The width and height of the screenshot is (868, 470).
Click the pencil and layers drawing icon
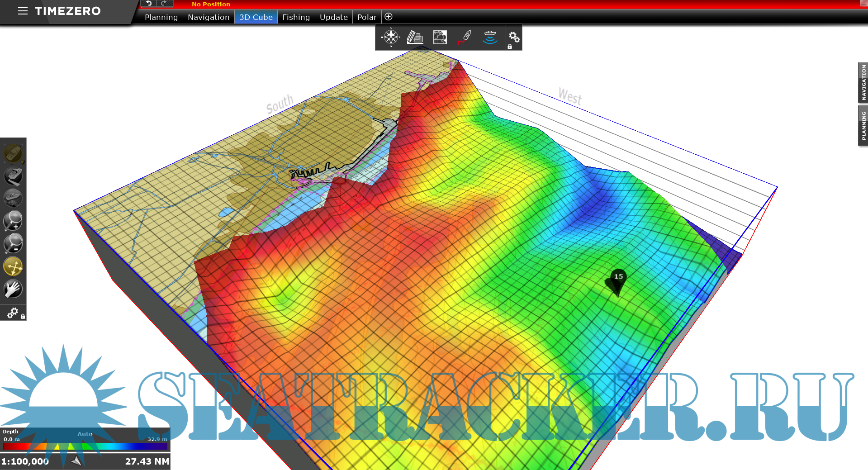click(x=415, y=37)
